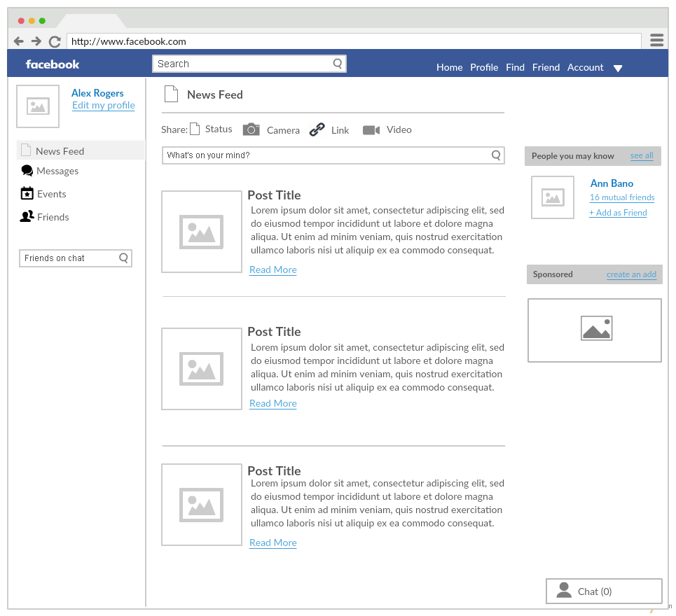The image size is (676, 616).
Task: Click the see all link
Action: point(642,155)
